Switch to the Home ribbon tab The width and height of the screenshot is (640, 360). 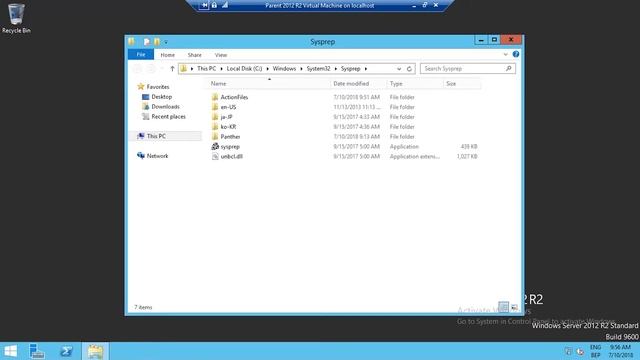tap(167, 55)
